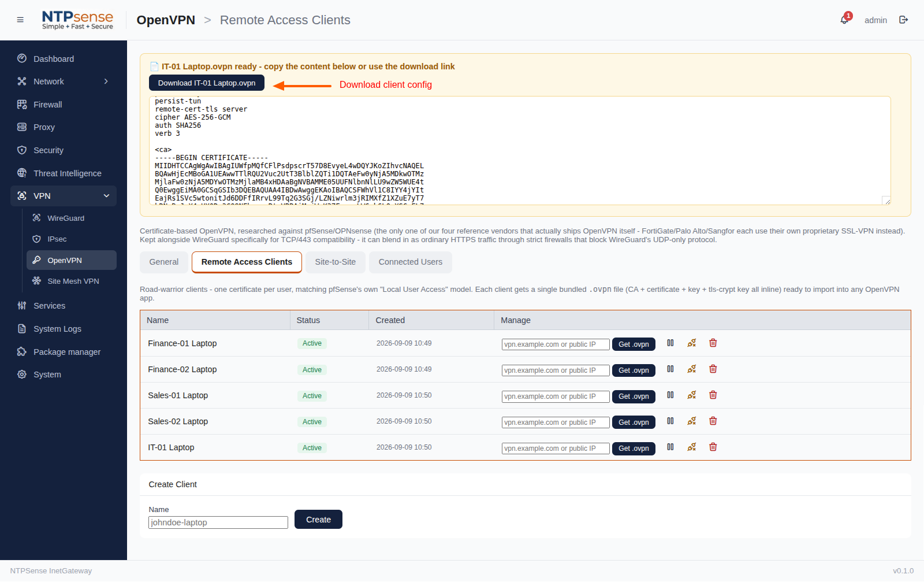Switch to the General tab
This screenshot has width=924, height=582.
[164, 262]
